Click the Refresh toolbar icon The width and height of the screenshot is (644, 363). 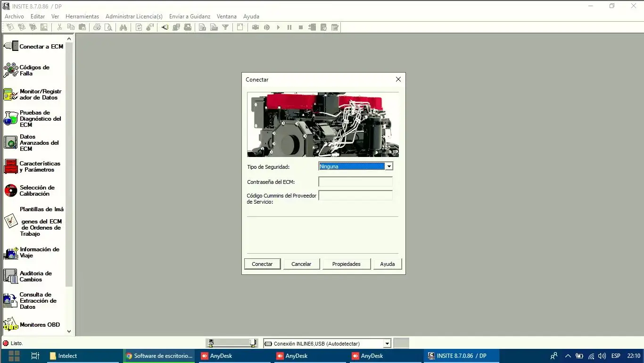coord(139,27)
